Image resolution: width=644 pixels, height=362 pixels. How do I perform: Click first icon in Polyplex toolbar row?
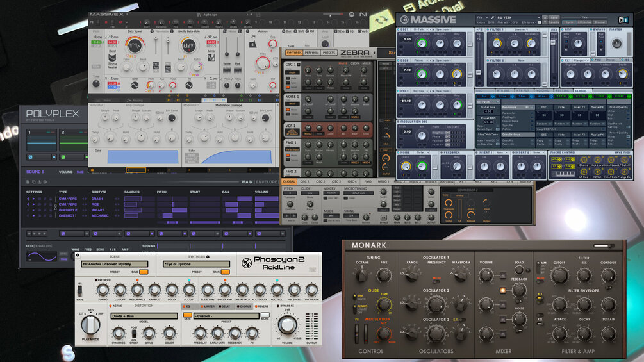pos(28,182)
